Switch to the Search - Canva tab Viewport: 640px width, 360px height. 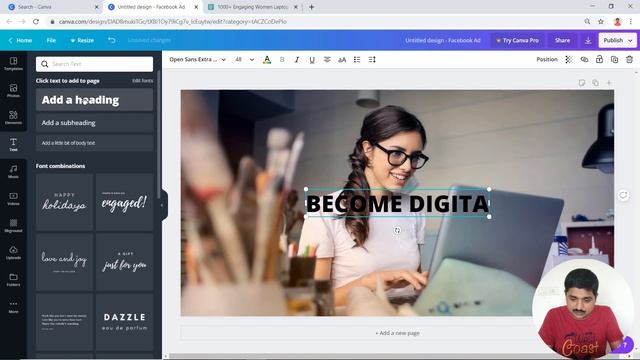(x=53, y=7)
